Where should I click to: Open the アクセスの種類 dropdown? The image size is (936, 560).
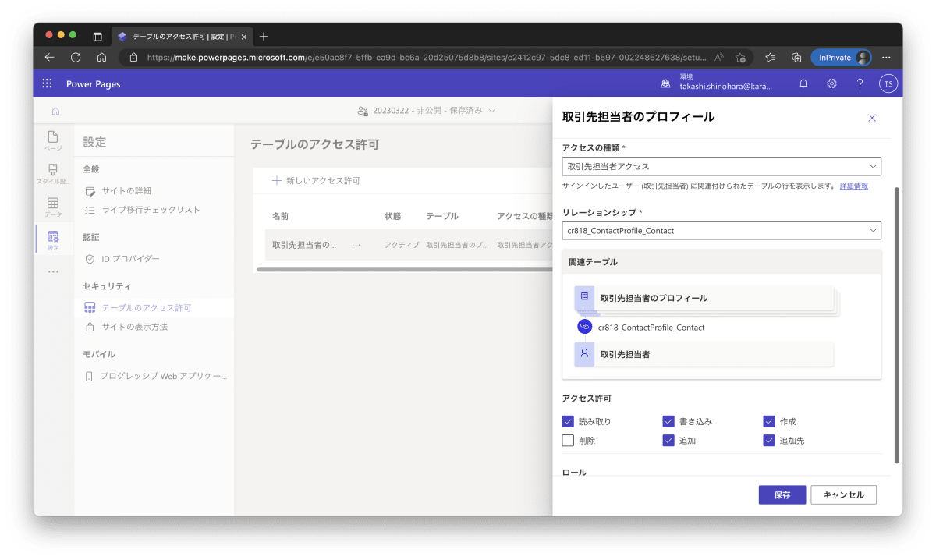coord(721,166)
